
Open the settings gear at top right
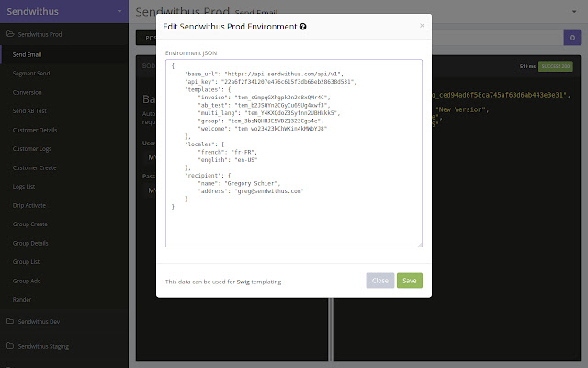tap(570, 38)
